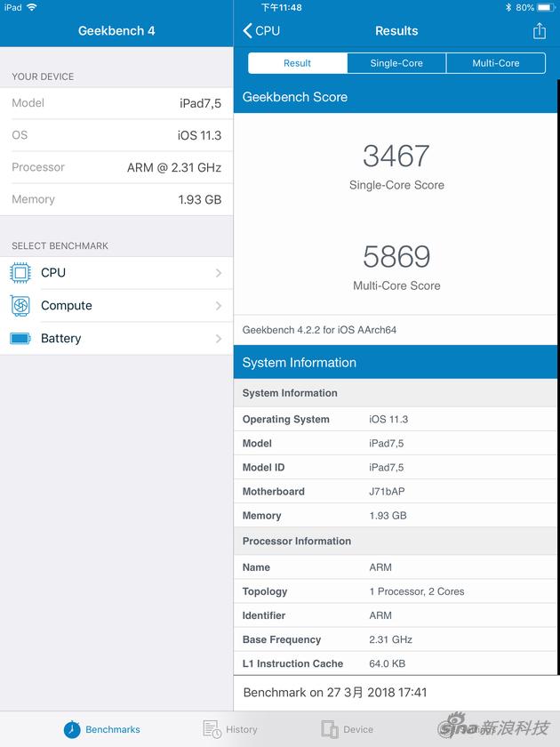Tap the Model ID iPad7,5 row

click(x=396, y=468)
